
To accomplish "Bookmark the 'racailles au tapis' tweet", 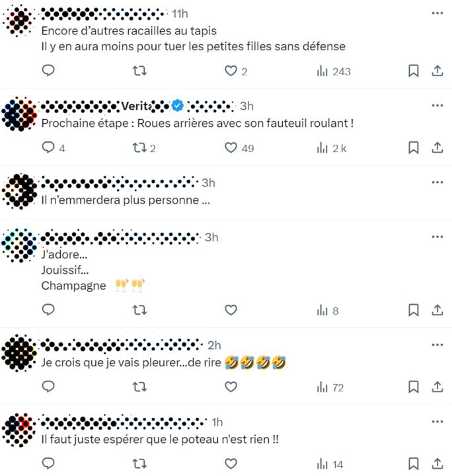I will (x=414, y=71).
